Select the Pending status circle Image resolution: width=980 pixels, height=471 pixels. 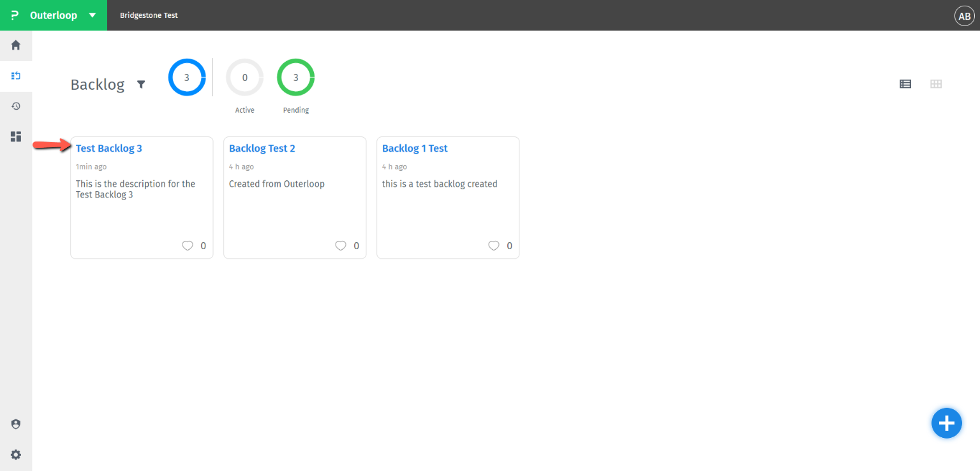point(295,77)
